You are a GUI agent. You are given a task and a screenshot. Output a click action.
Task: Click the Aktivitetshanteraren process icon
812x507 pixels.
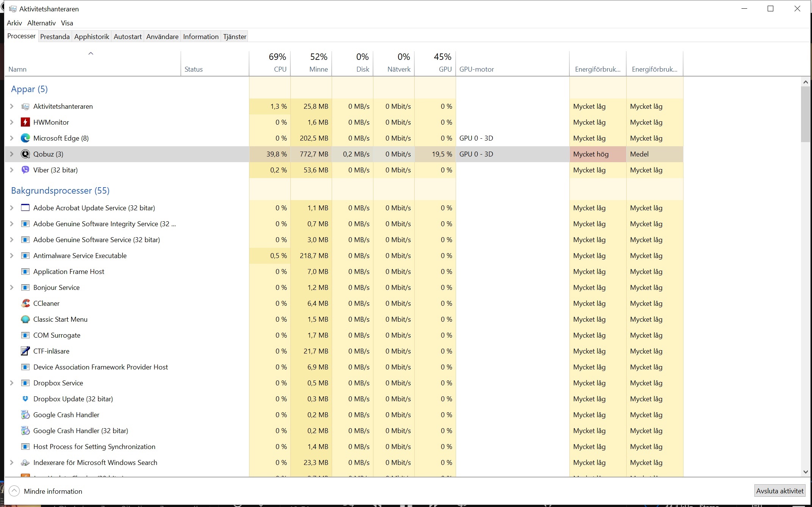(25, 106)
